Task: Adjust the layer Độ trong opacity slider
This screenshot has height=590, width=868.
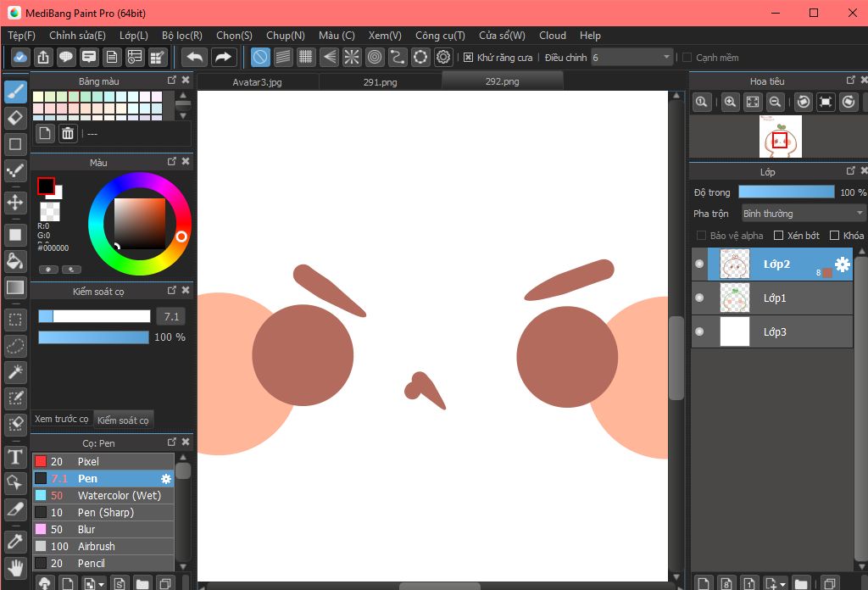Action: [x=786, y=192]
